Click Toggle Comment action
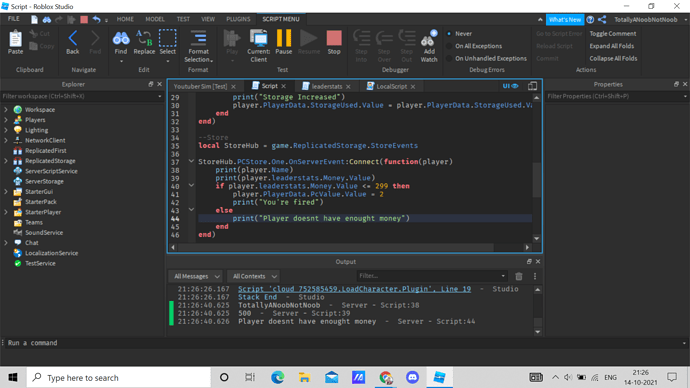 tap(613, 33)
